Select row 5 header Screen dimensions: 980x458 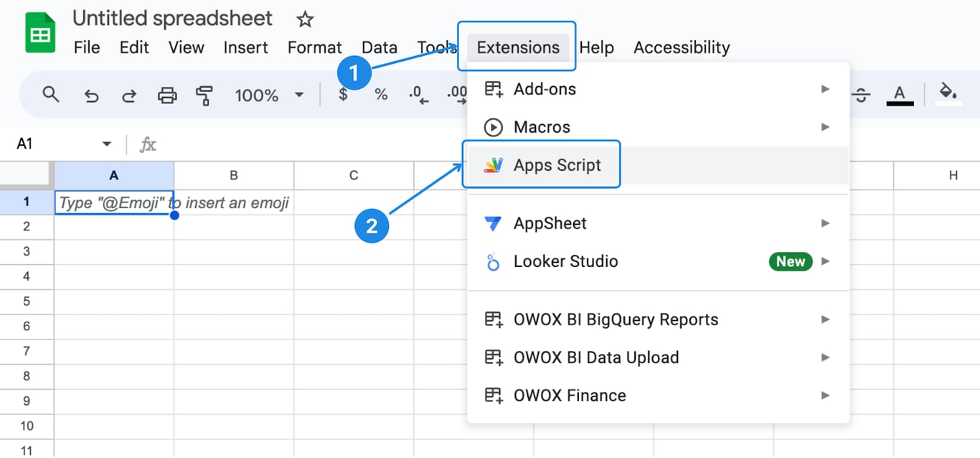(x=27, y=302)
